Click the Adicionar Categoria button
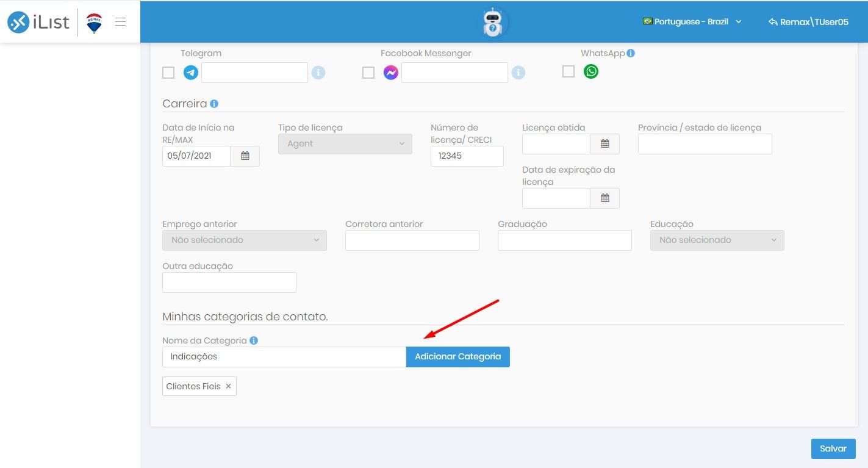This screenshot has height=468, width=868. 458,357
